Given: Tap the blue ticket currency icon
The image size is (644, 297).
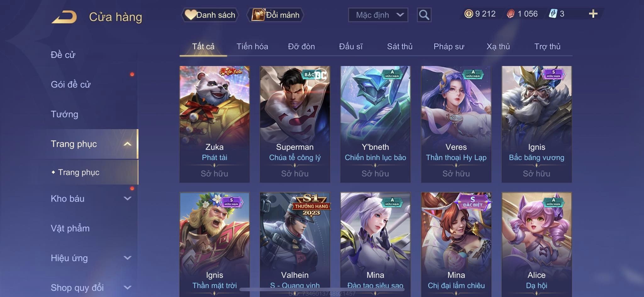Looking at the screenshot, I should (x=553, y=14).
